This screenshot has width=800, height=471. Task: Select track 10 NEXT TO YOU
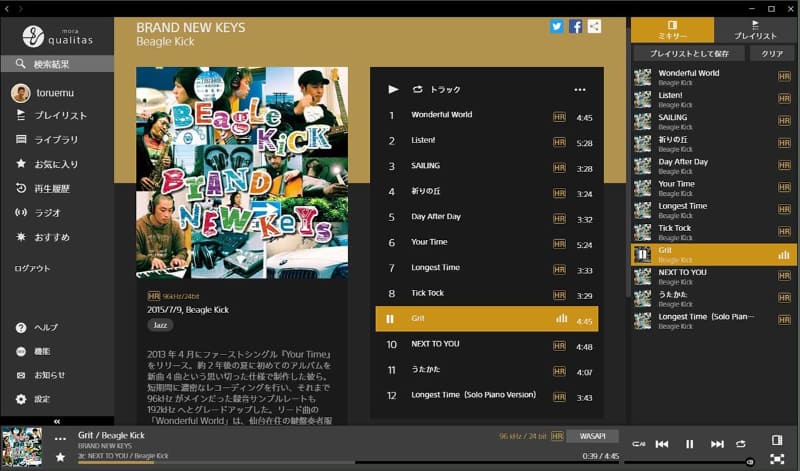pos(487,345)
